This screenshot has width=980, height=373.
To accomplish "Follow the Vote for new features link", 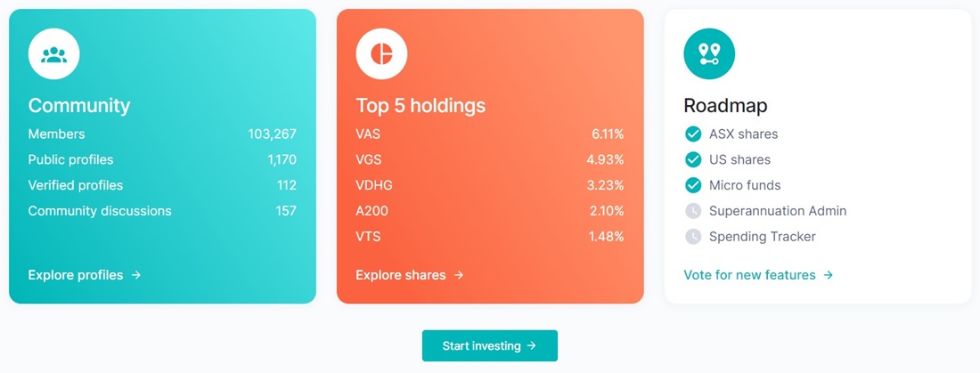I will coord(758,275).
